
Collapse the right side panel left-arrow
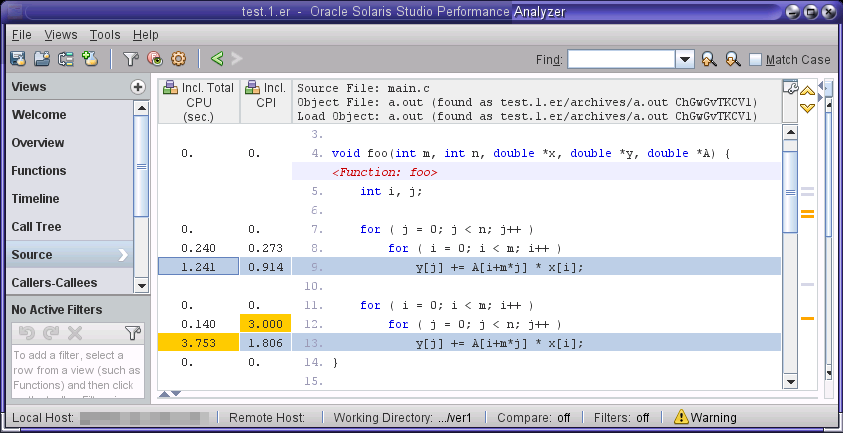click(x=820, y=86)
